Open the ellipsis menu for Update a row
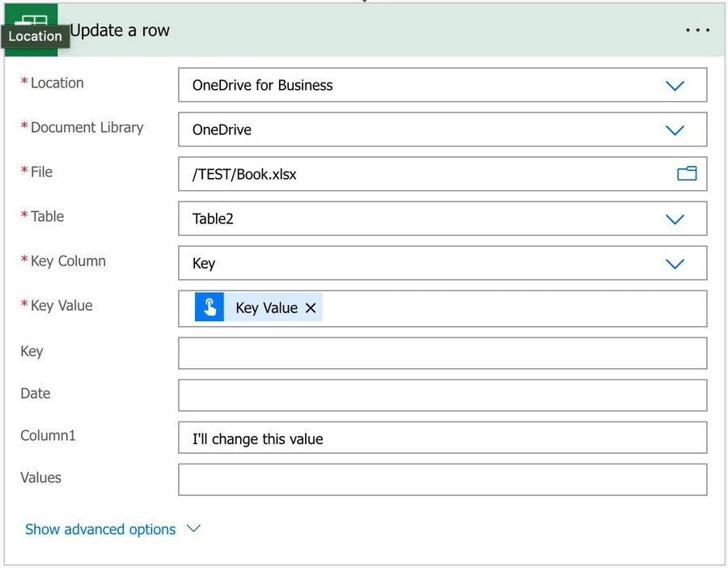Image resolution: width=728 pixels, height=568 pixels. click(697, 31)
